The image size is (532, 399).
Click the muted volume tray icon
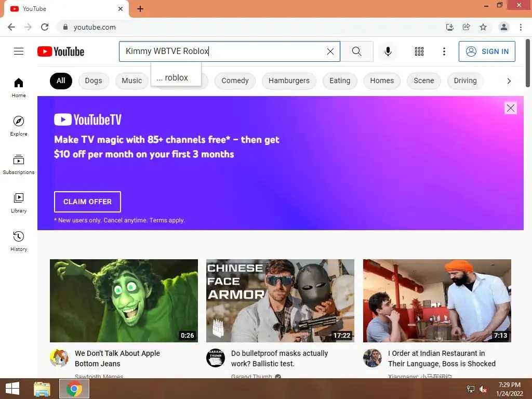[x=483, y=389]
